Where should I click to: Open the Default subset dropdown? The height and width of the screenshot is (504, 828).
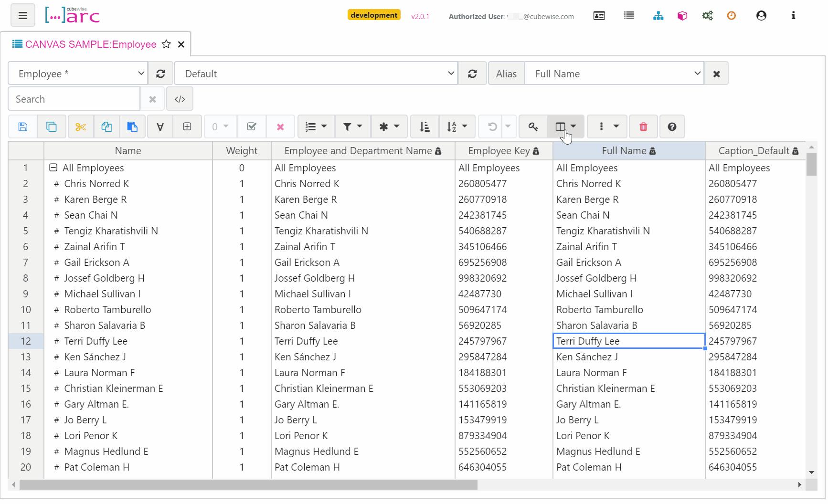coord(316,73)
